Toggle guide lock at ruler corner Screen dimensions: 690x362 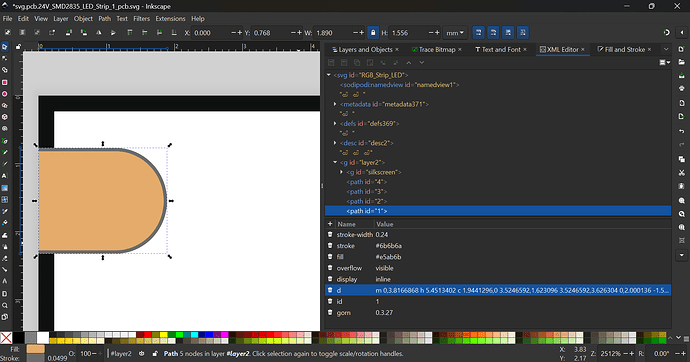(x=18, y=47)
